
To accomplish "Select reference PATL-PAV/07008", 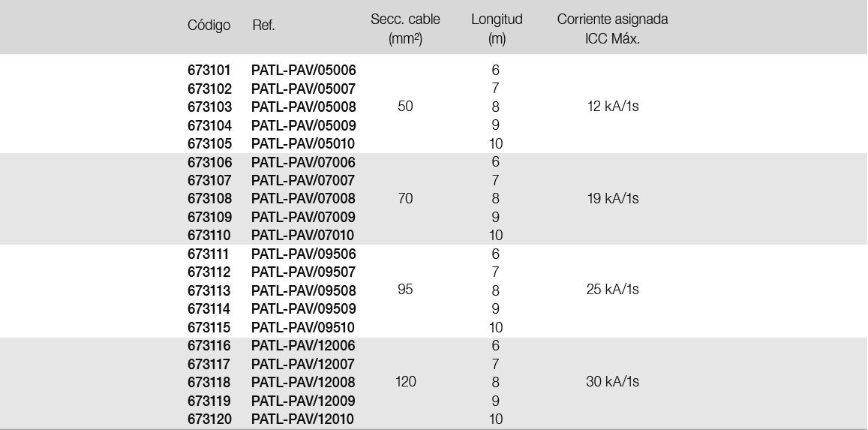I will pyautogui.click(x=303, y=199).
